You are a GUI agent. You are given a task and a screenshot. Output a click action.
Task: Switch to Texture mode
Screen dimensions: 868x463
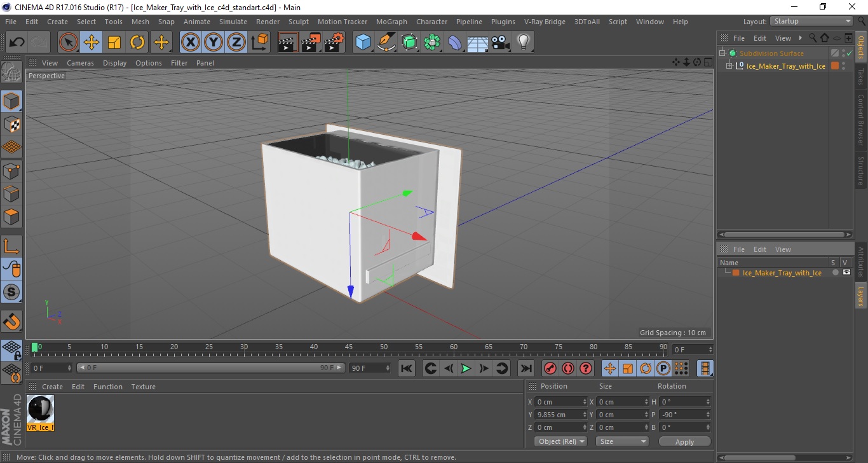click(x=11, y=124)
